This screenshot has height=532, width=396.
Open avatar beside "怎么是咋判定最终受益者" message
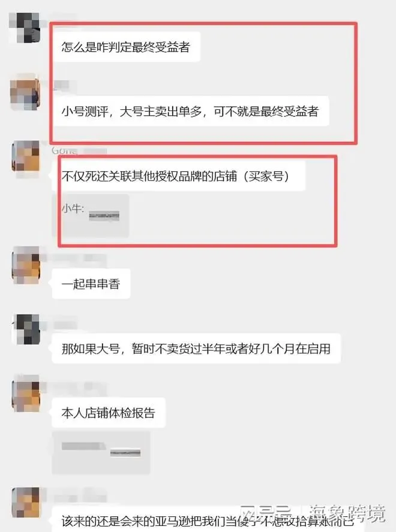(25, 27)
